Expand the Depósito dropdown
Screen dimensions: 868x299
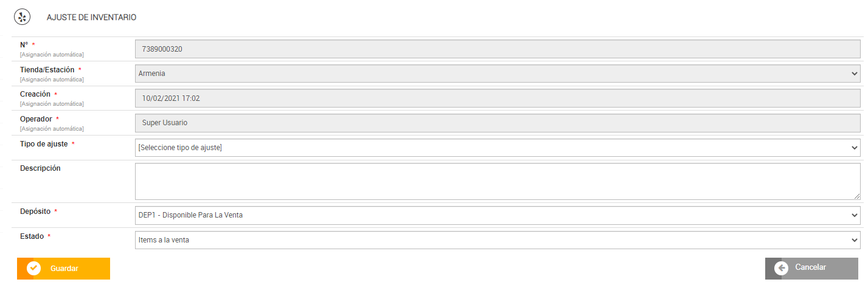[497, 215]
